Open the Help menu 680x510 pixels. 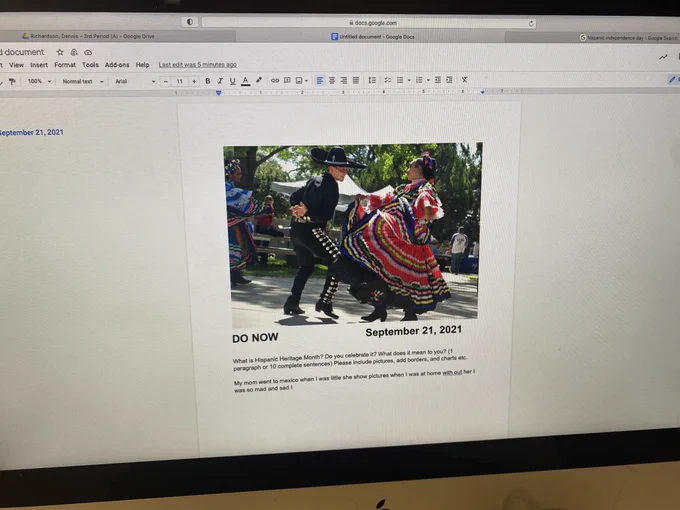click(142, 65)
